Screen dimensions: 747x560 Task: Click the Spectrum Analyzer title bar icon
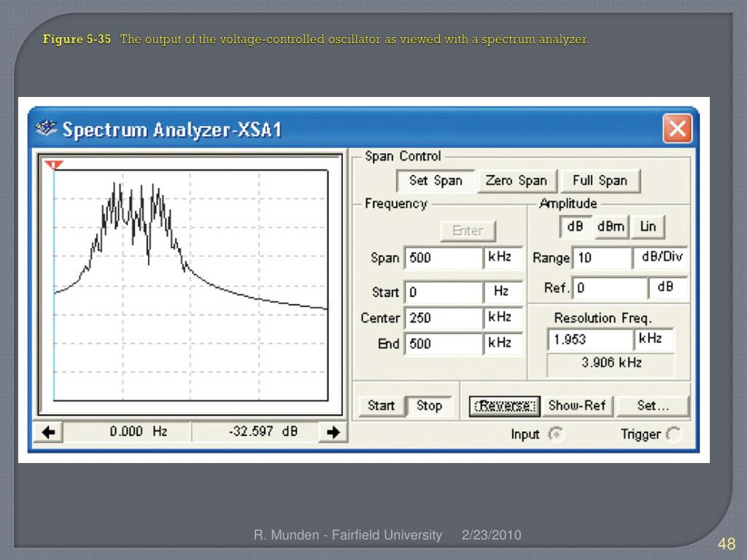(46, 130)
